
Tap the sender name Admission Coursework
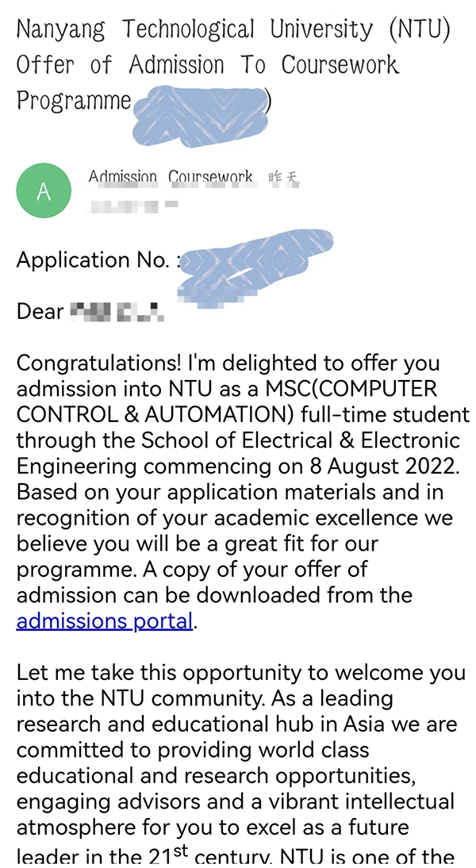point(171,177)
